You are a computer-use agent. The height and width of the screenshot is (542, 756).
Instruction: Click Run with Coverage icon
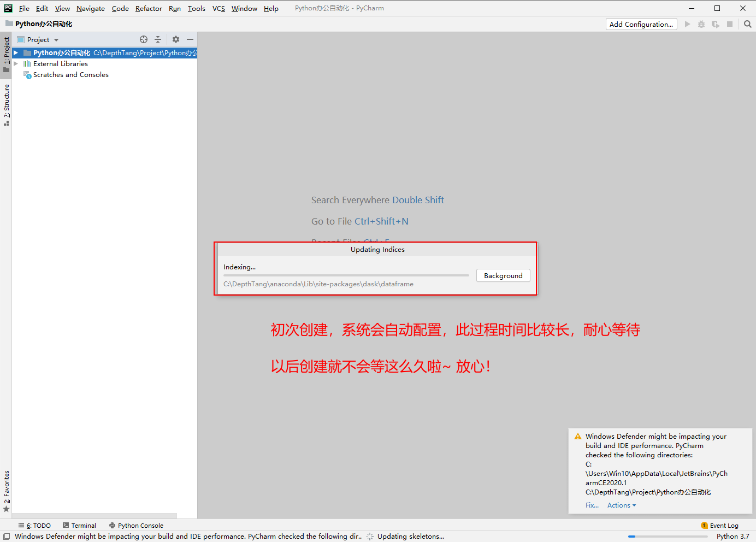click(716, 24)
